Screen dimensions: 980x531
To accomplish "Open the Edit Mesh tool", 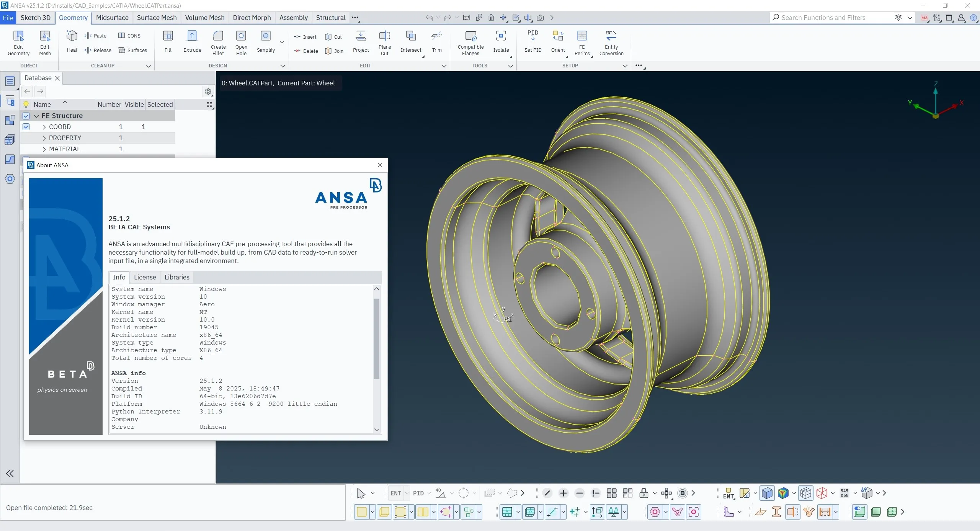I will coord(45,43).
